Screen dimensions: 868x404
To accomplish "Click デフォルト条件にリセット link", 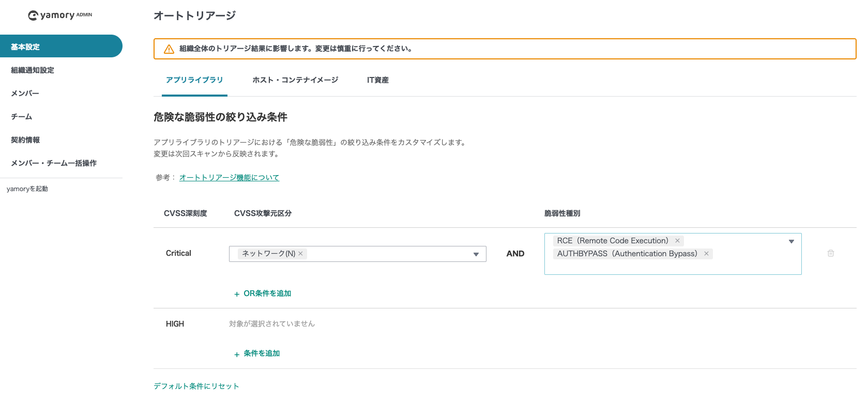I will click(196, 386).
